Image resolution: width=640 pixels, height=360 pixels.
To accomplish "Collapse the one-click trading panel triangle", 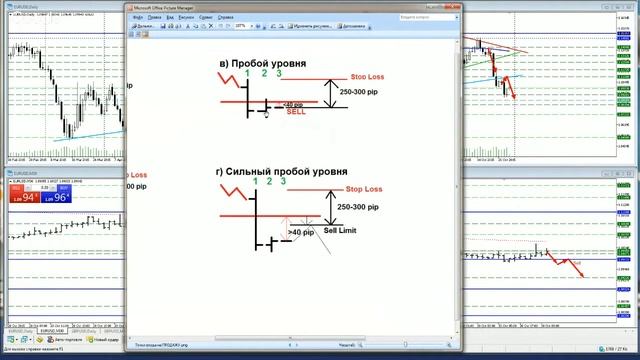I will (x=11, y=181).
